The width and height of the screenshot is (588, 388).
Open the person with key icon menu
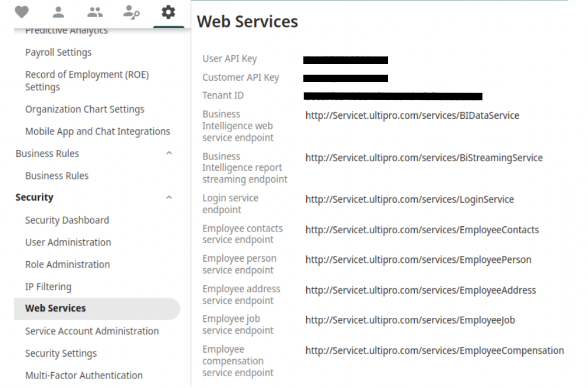(x=132, y=12)
